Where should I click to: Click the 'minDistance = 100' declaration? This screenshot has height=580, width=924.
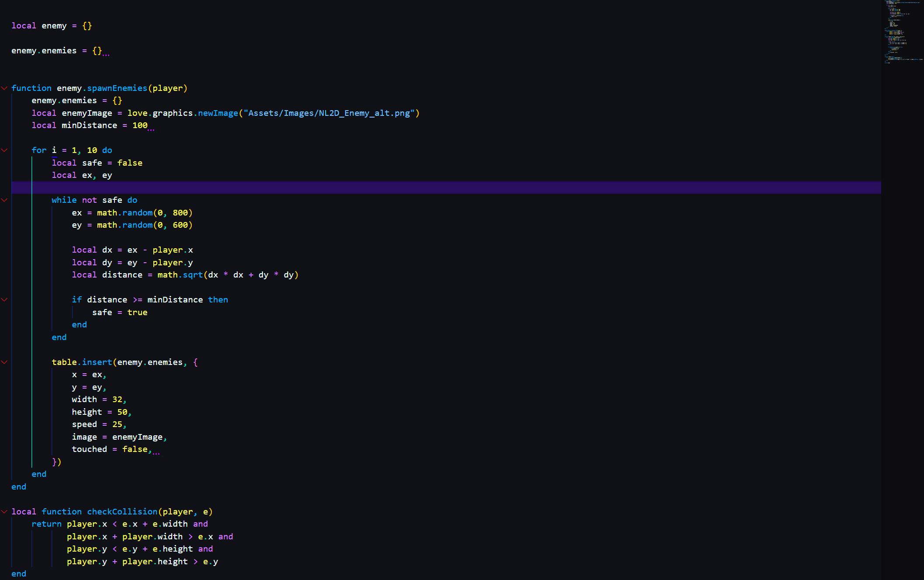(x=104, y=125)
